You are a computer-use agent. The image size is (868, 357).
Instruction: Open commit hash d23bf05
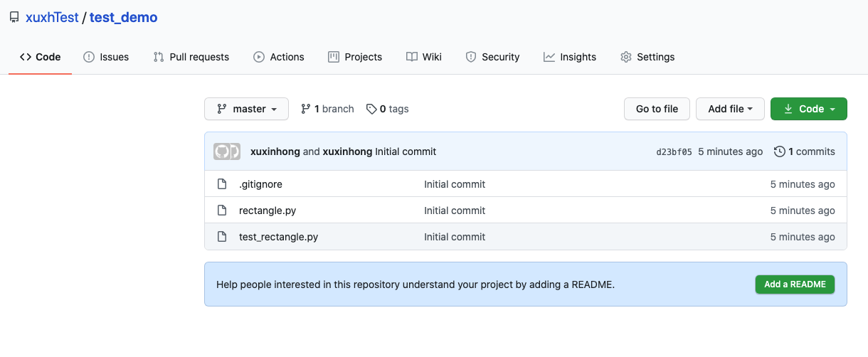tap(674, 151)
